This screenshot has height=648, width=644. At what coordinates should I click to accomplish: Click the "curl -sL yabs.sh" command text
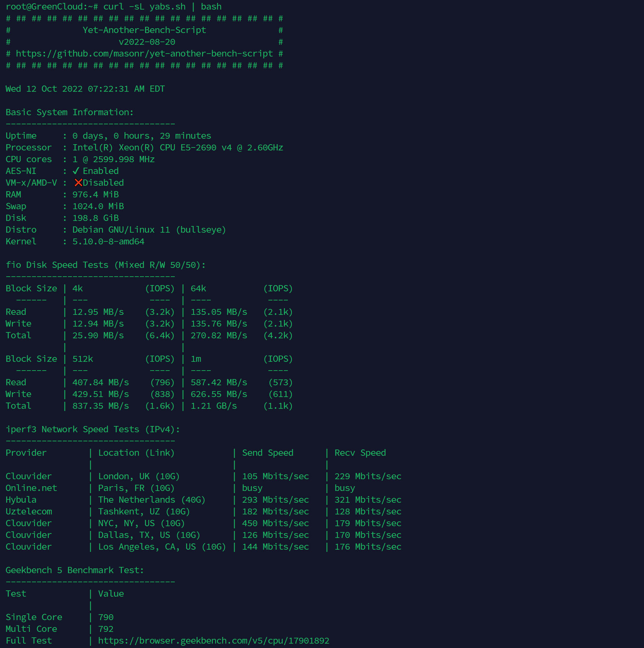pyautogui.click(x=144, y=7)
